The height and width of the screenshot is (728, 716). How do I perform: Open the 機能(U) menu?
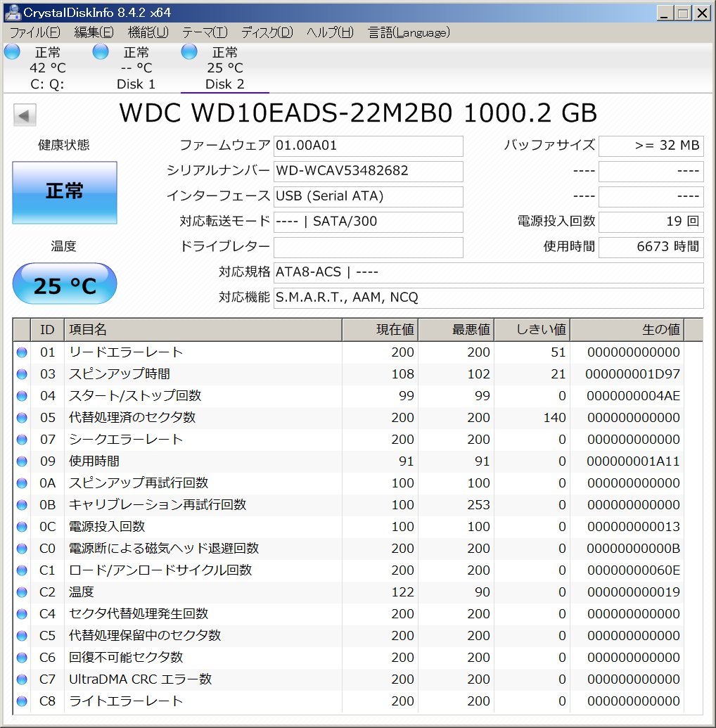pyautogui.click(x=148, y=32)
